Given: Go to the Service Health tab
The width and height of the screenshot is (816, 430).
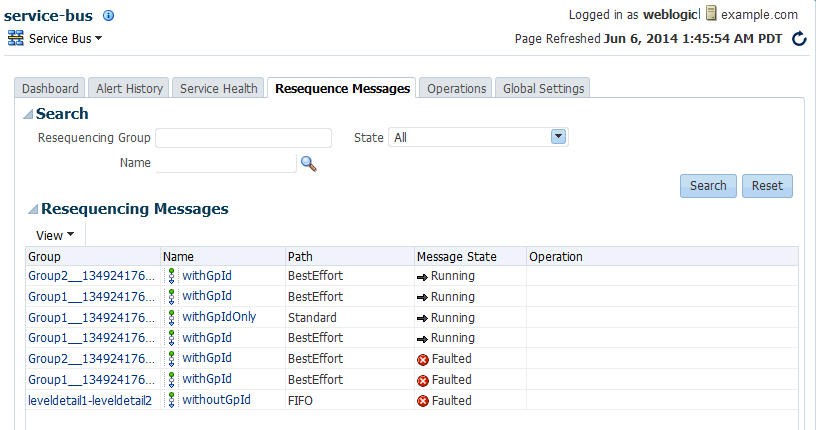Looking at the screenshot, I should click(219, 88).
